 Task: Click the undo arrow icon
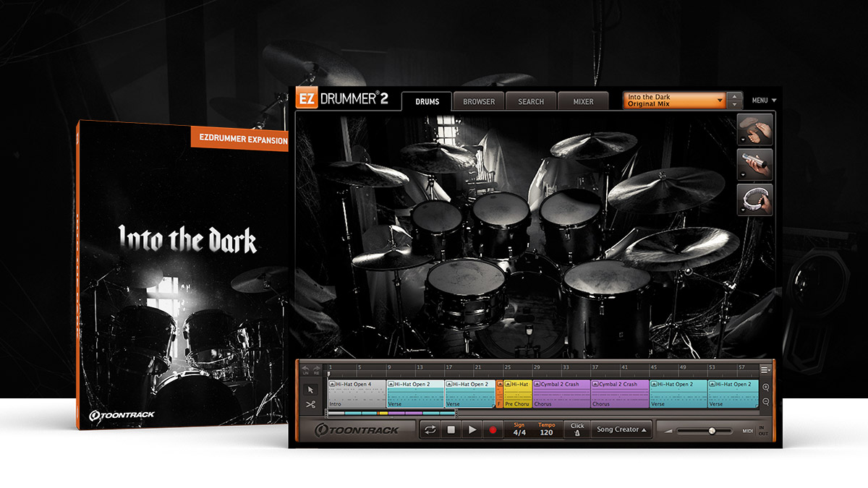[x=306, y=369]
